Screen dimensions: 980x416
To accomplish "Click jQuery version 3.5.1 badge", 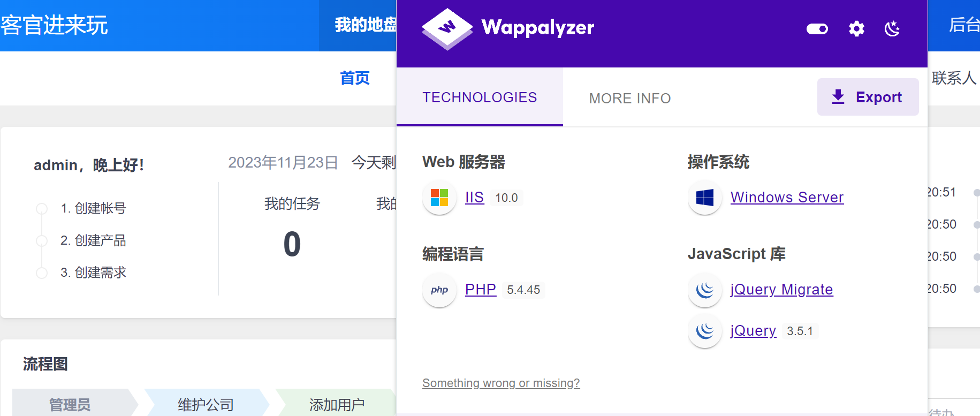I will [800, 331].
